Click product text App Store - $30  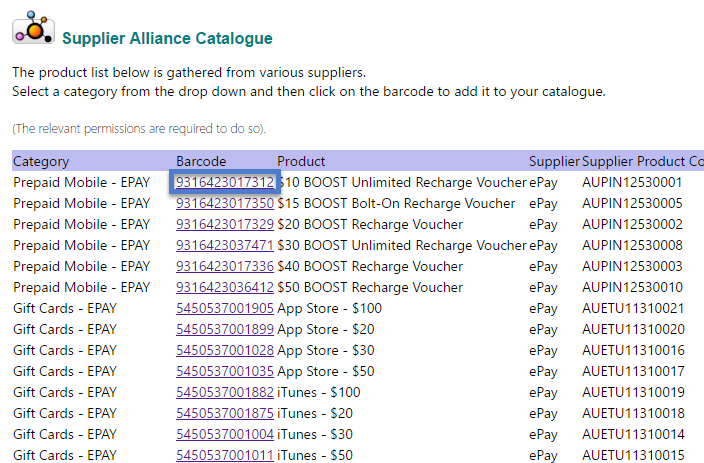click(326, 350)
